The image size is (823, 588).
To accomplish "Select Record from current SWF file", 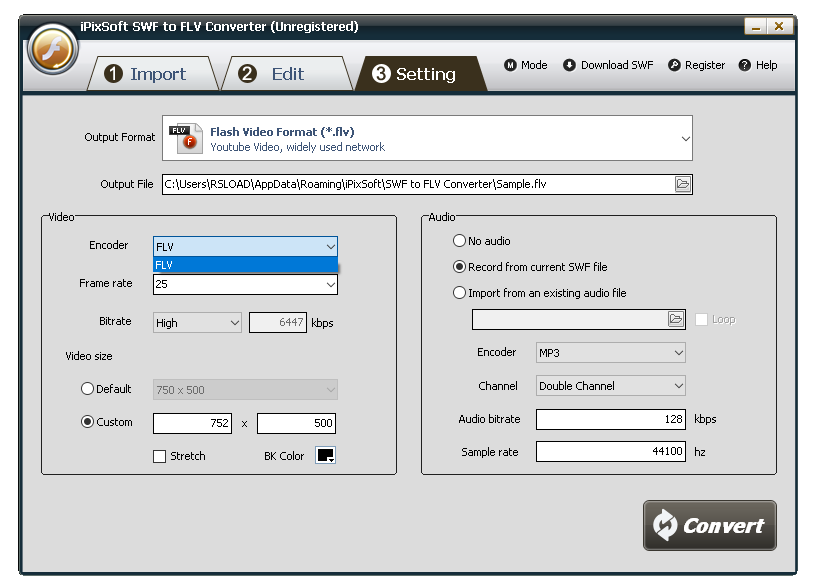I will pos(530,267).
